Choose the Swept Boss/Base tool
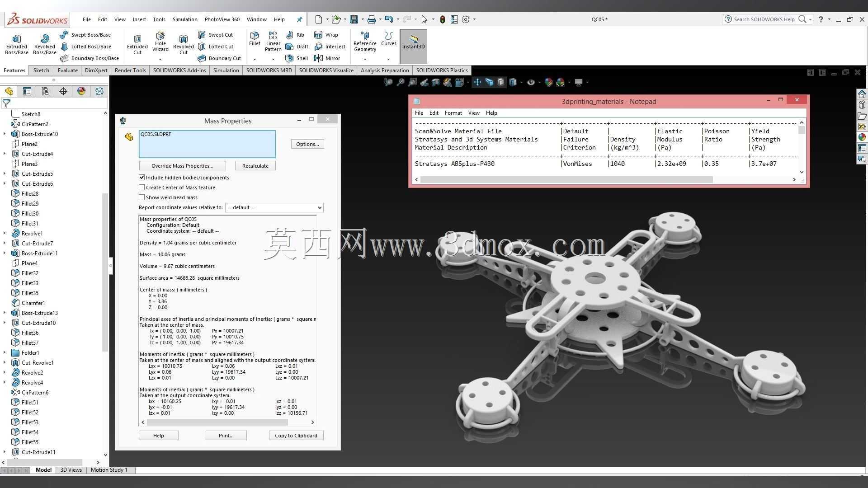The width and height of the screenshot is (868, 488). point(85,35)
